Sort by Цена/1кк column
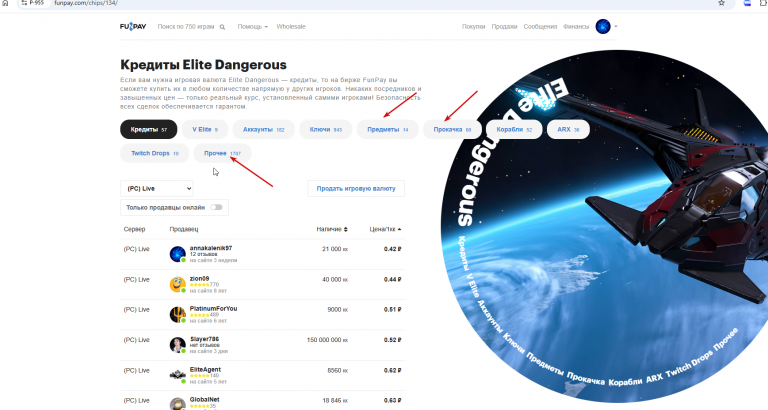This screenshot has width=768, height=410. 385,229
